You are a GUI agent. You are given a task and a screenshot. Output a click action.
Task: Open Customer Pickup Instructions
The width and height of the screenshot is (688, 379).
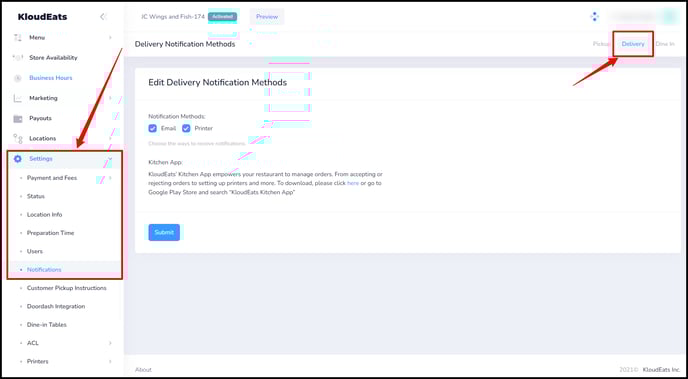coord(67,288)
